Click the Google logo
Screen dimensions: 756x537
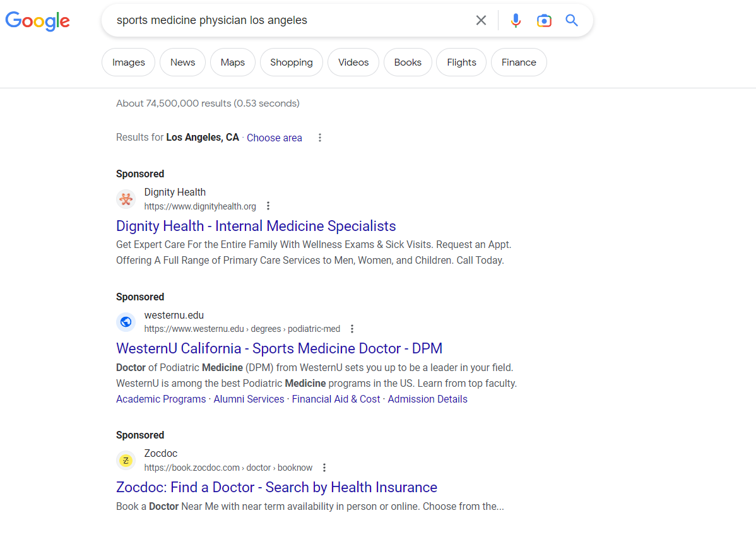[x=38, y=21]
